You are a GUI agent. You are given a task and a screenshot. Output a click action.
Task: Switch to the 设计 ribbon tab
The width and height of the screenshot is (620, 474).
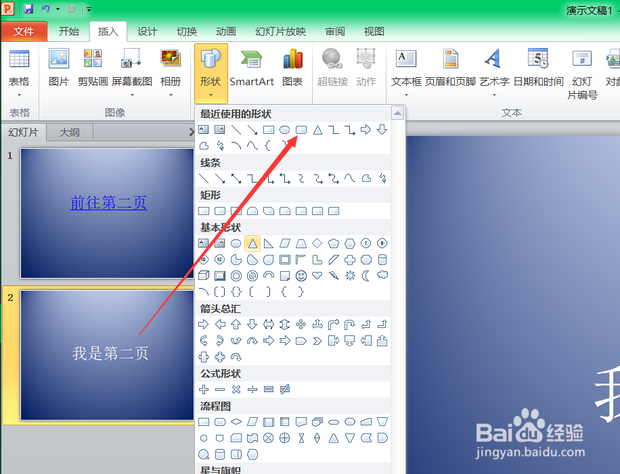coord(147,32)
